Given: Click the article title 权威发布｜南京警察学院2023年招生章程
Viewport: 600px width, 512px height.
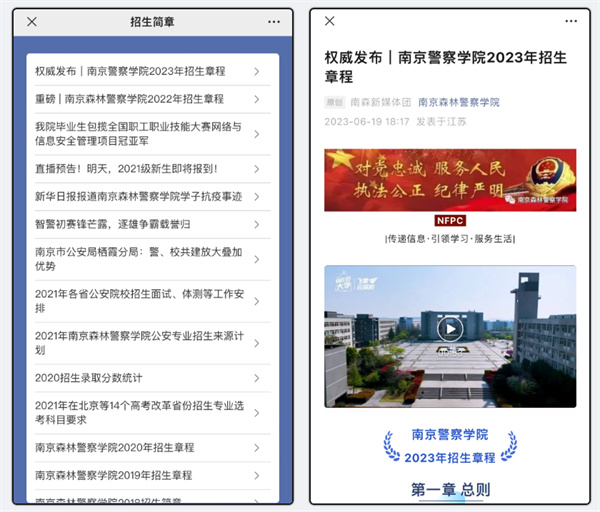Looking at the screenshot, I should coord(446,67).
